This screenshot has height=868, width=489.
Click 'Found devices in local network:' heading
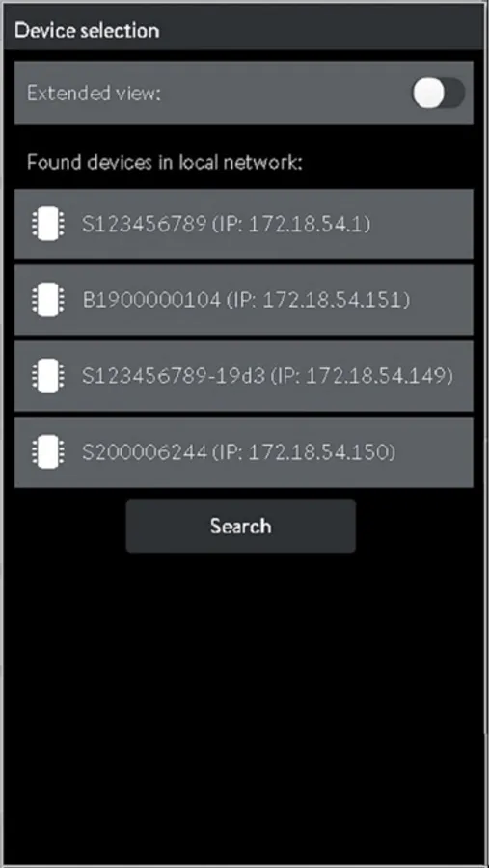[x=165, y=163]
